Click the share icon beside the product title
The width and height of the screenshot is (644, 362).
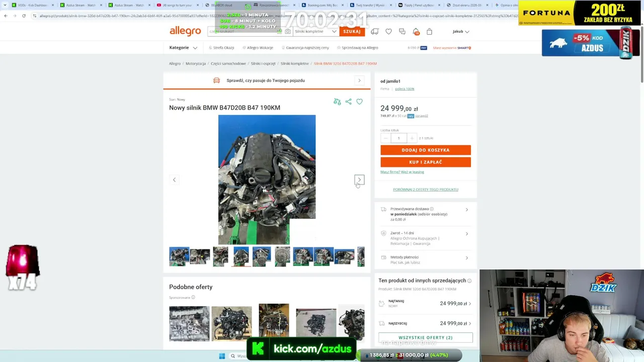point(348,102)
